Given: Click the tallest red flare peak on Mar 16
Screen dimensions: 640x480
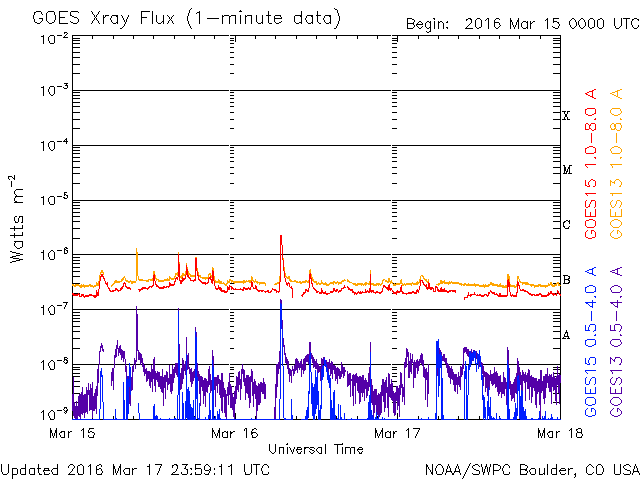Looking at the screenshot, I should pos(281,238).
